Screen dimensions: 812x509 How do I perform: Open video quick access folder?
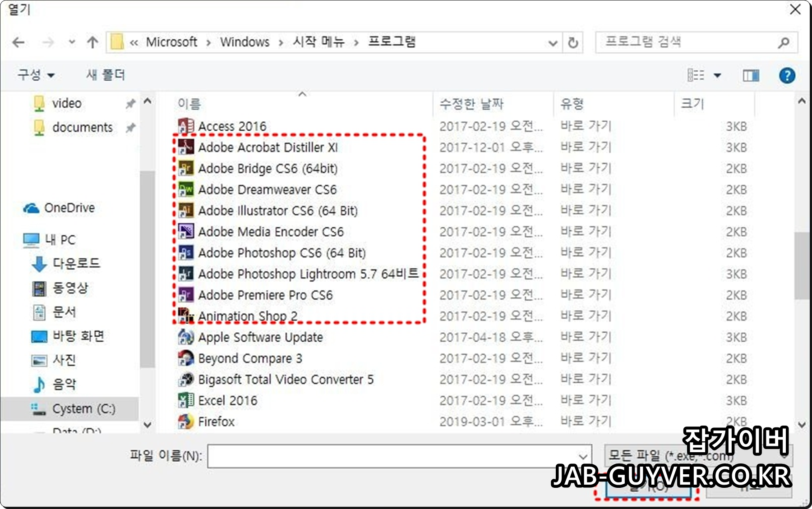point(67,103)
